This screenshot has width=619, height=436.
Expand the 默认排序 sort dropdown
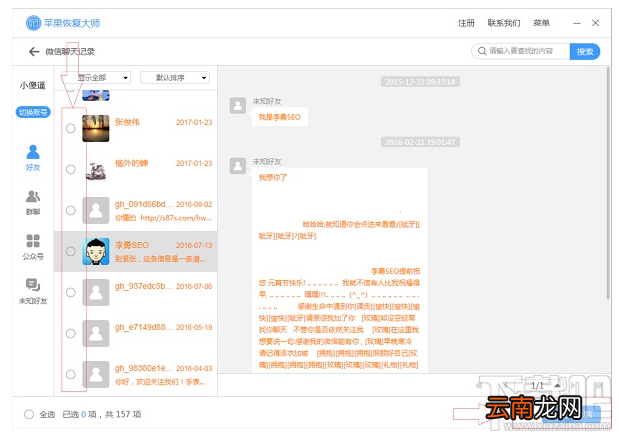tap(175, 77)
